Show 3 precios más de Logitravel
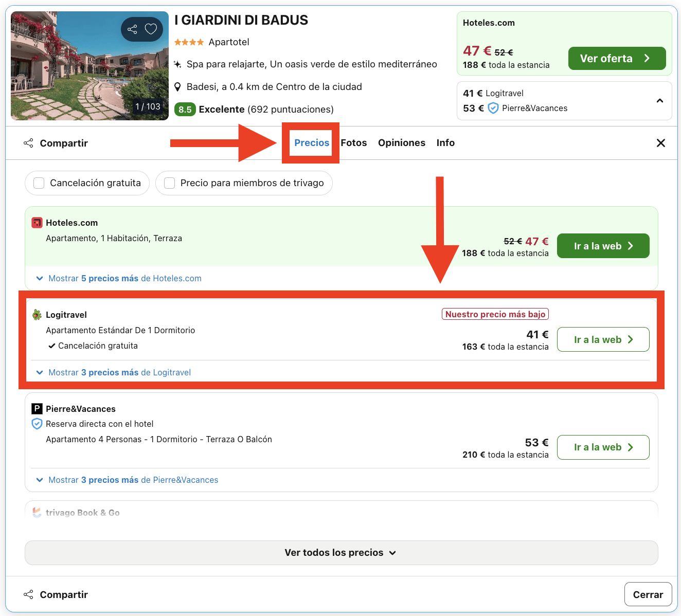 (113, 372)
